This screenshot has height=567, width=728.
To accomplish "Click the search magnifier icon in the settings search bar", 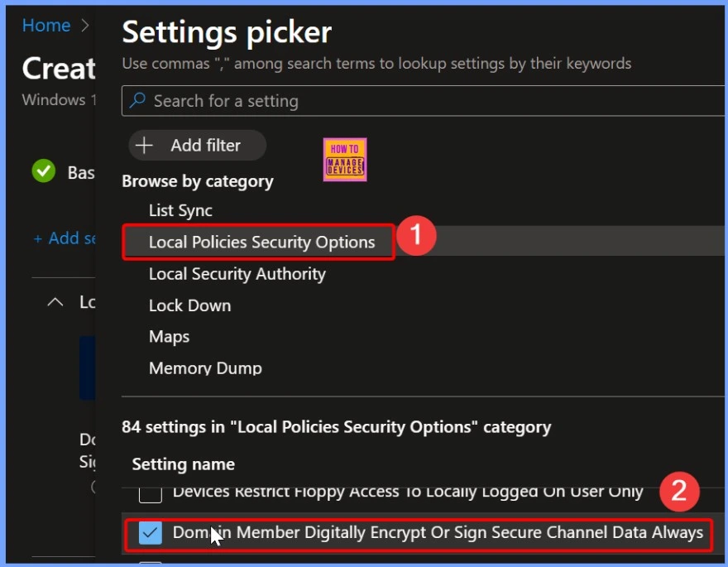I will click(x=137, y=101).
